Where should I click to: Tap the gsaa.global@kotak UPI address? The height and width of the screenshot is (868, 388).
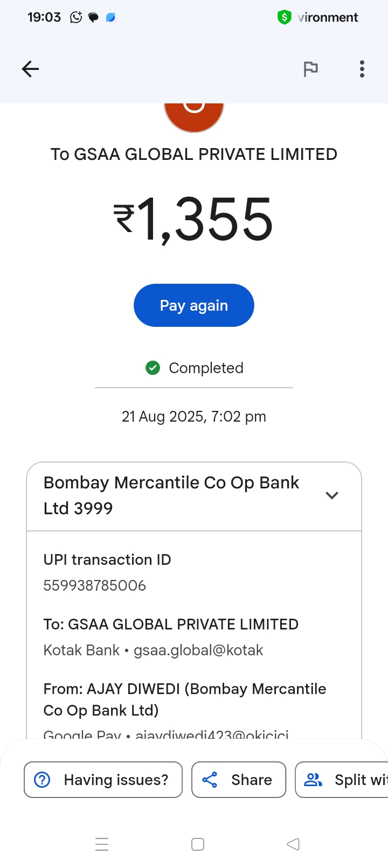click(198, 650)
